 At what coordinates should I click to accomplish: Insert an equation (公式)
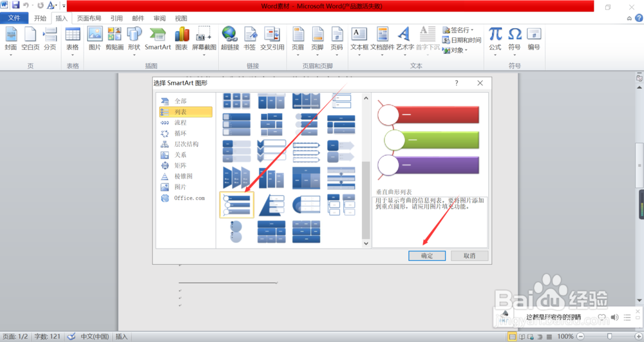pos(495,40)
